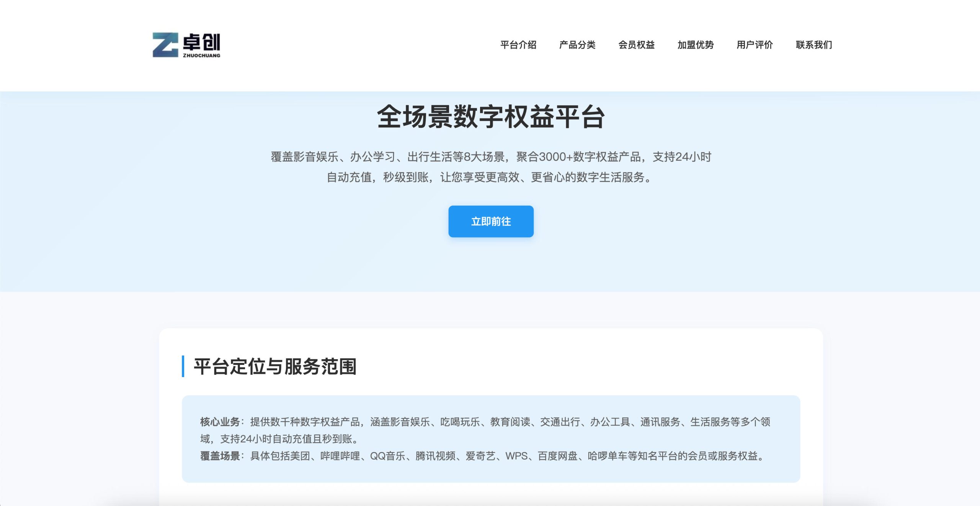Image resolution: width=980 pixels, height=506 pixels.
Task: Click the 全场景数字权益平台 headline
Action: point(491,117)
